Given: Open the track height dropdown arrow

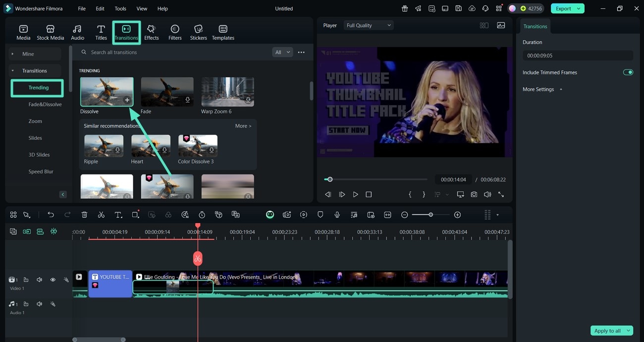Looking at the screenshot, I should [x=497, y=215].
